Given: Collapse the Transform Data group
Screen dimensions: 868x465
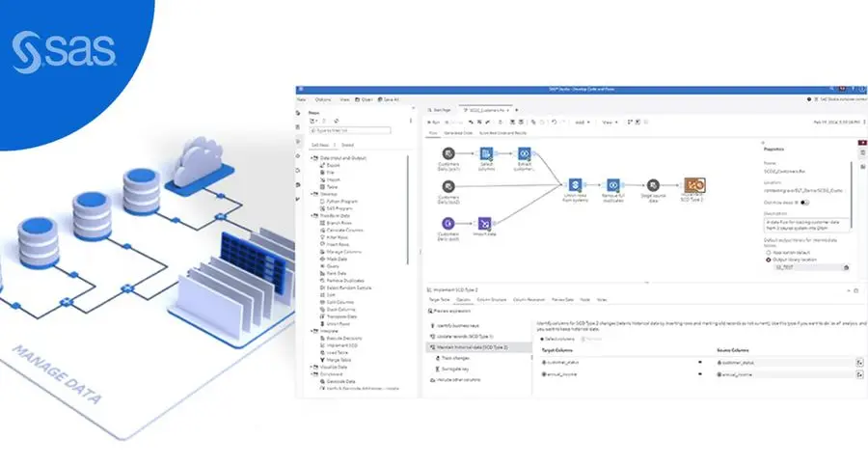Looking at the screenshot, I should [x=312, y=216].
